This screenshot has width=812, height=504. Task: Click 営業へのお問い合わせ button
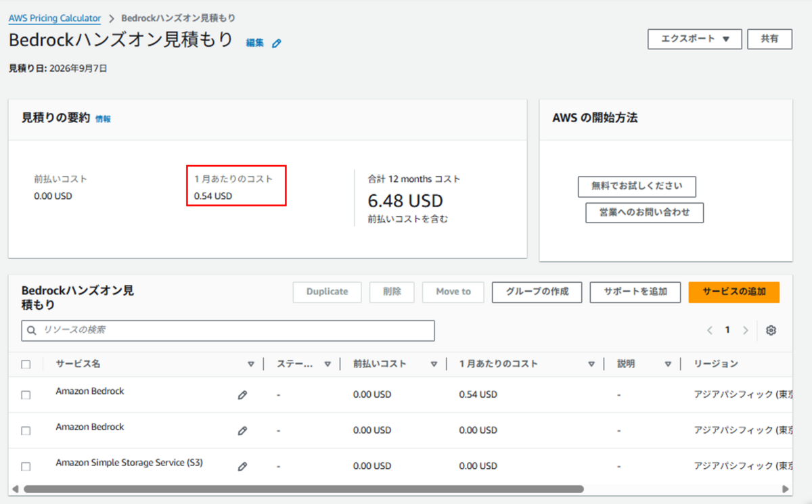pyautogui.click(x=645, y=212)
